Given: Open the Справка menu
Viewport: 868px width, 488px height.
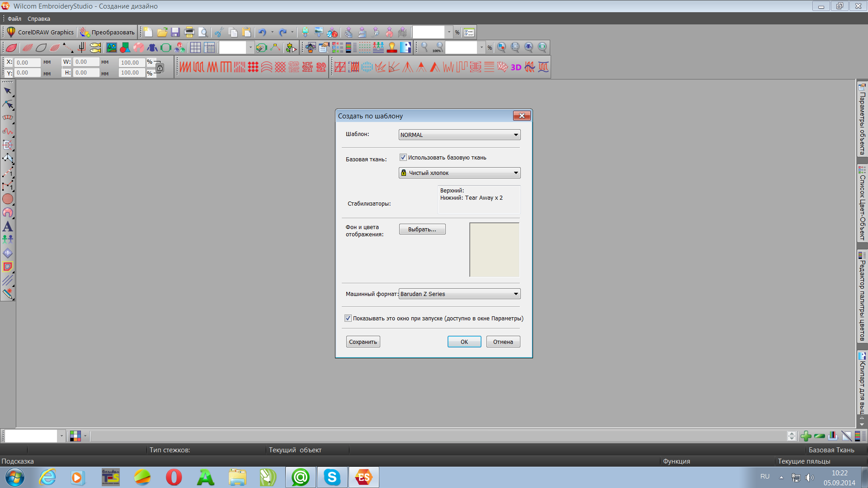Looking at the screenshot, I should coord(38,19).
